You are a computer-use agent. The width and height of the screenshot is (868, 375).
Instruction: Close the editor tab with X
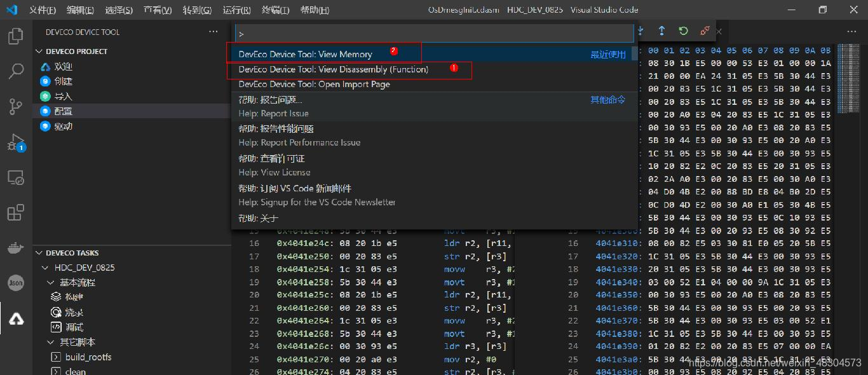(x=719, y=31)
